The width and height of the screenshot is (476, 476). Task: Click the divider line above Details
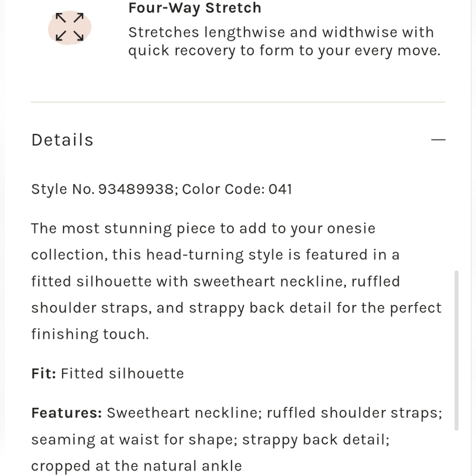click(x=238, y=102)
